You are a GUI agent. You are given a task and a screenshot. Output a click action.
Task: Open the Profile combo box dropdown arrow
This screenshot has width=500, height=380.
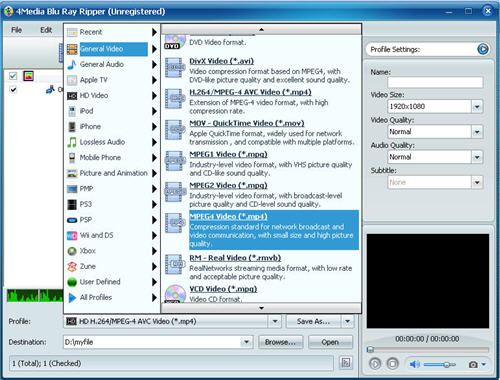point(275,321)
